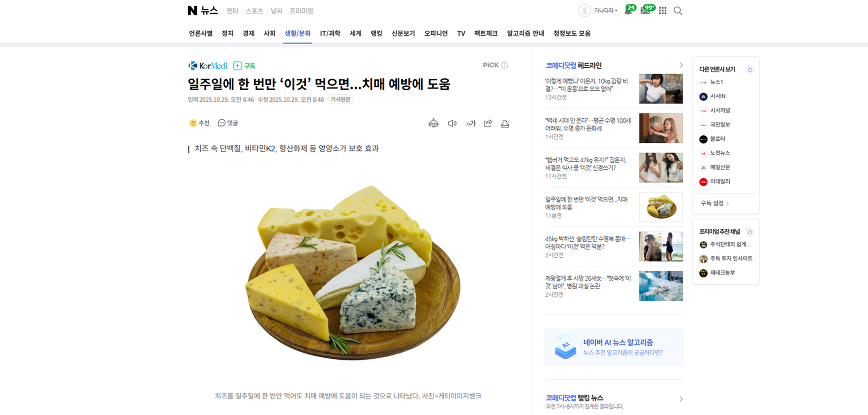Image resolution: width=868 pixels, height=415 pixels.
Task: Share the article using share icon
Action: pos(488,123)
